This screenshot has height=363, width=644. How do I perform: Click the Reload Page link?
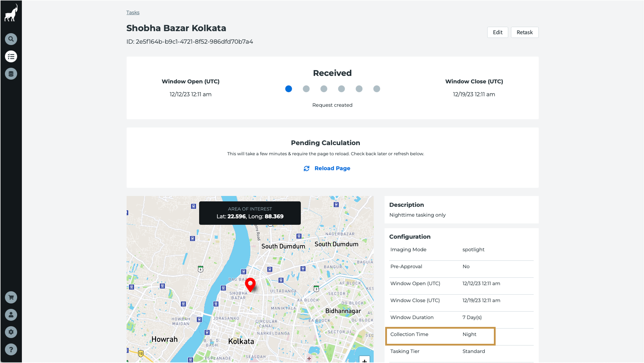[x=332, y=168]
